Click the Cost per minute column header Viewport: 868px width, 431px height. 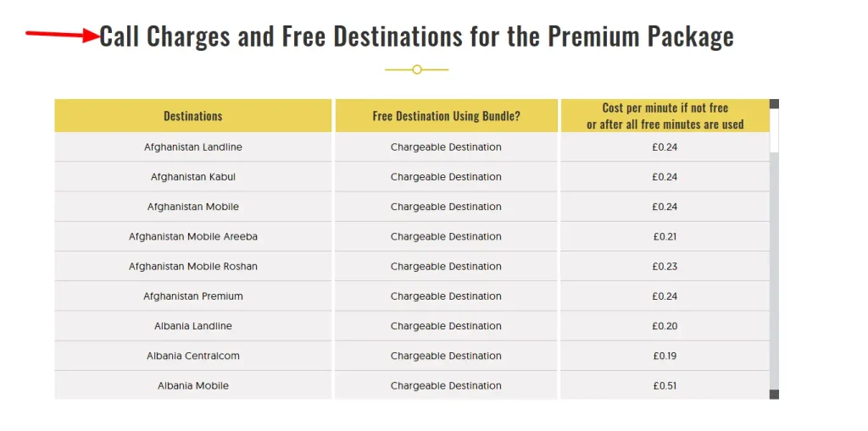665,116
